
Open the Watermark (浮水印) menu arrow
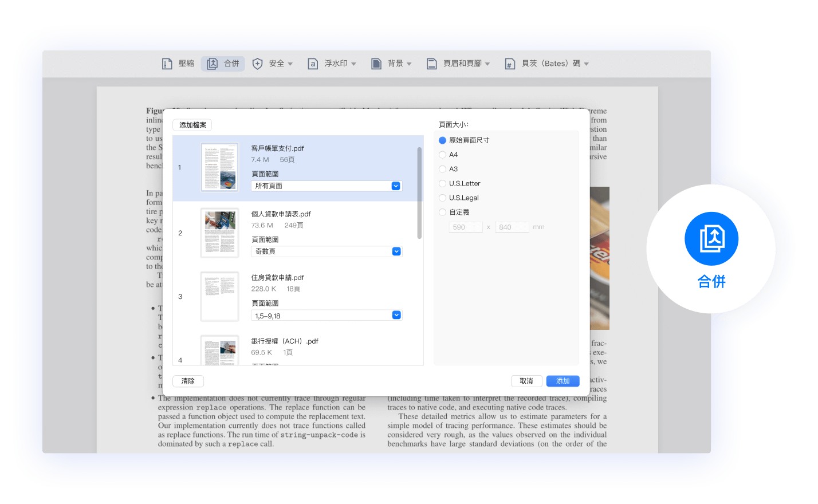pyautogui.click(x=353, y=64)
